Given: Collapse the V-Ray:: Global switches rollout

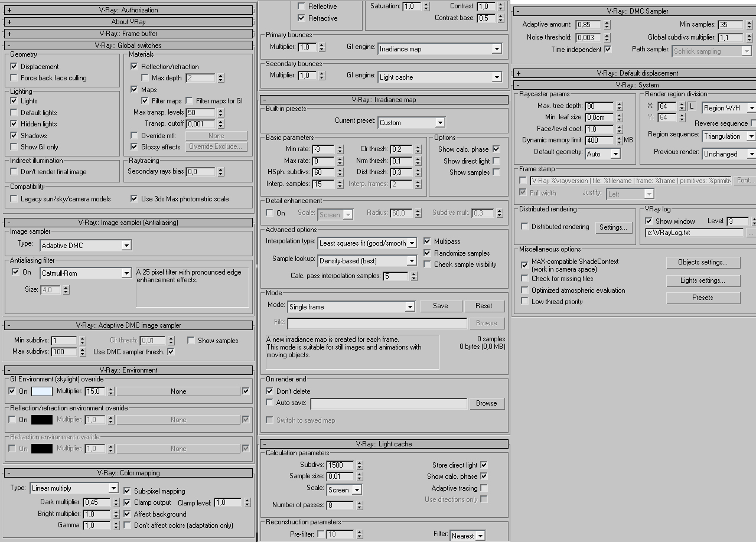Looking at the screenshot, I should 128,45.
